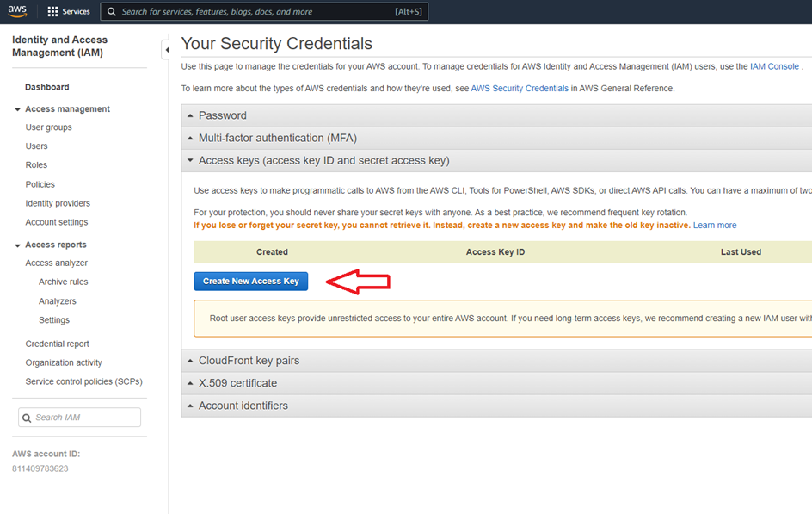Viewport: 812px width, 514px height.
Task: Collapse the Access reports section arrow
Action: [17, 245]
